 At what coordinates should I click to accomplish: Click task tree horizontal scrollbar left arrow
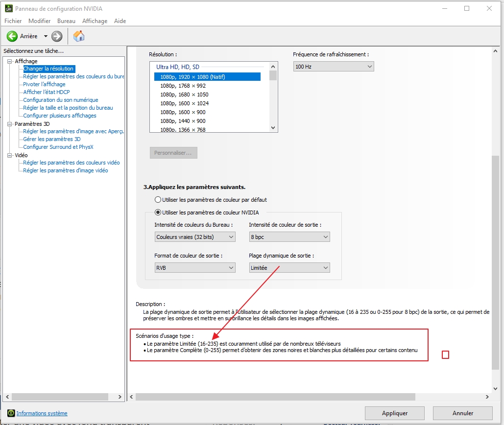tap(7, 397)
